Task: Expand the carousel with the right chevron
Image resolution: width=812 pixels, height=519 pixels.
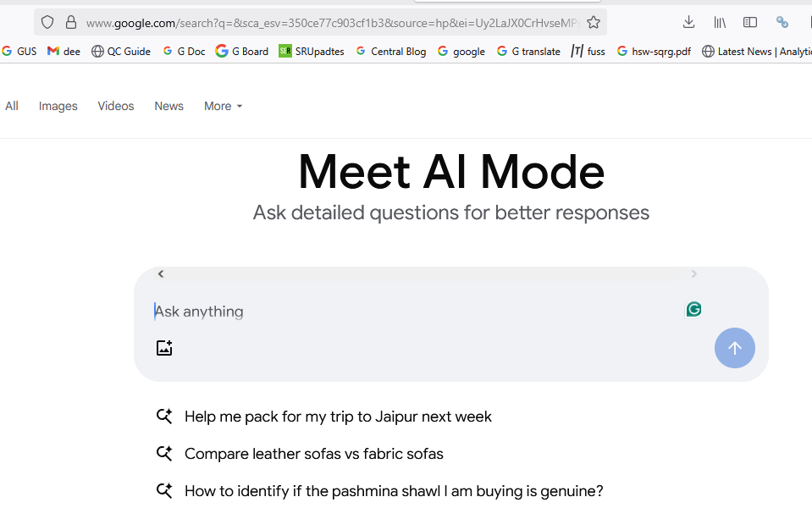Action: point(693,273)
